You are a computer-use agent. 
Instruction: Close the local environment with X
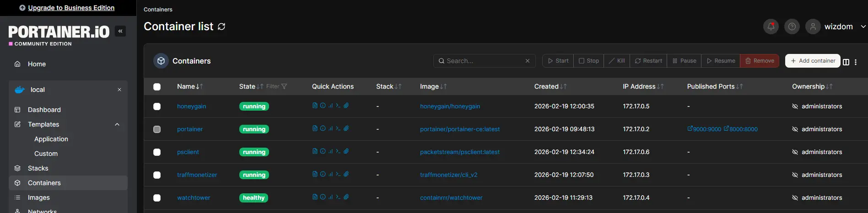click(x=119, y=90)
